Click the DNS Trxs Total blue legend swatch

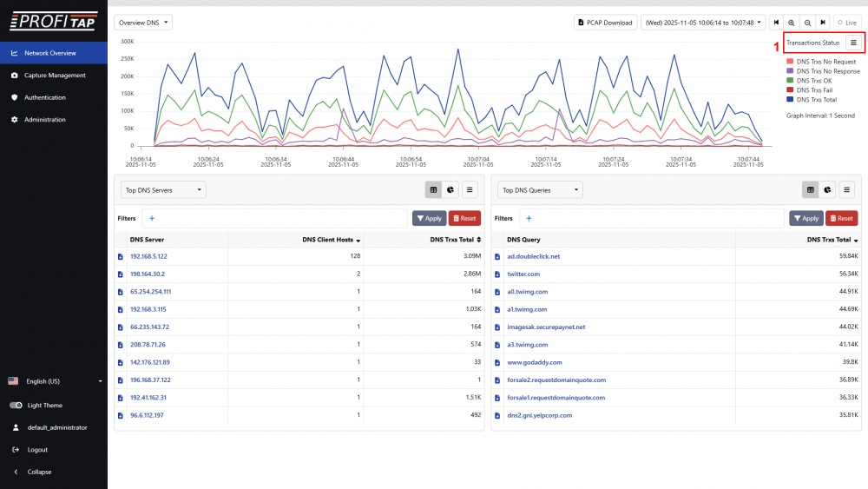pos(790,100)
